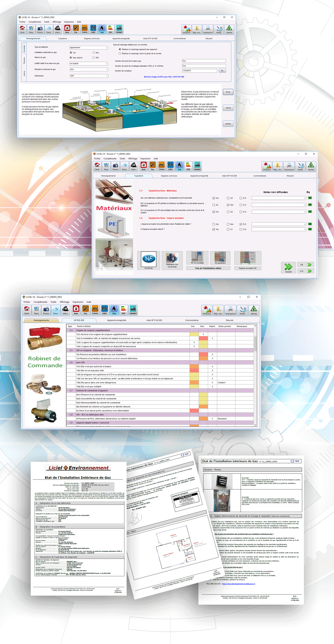Click Matériaux non conformes picture button
The image size is (334, 644).
172,260
